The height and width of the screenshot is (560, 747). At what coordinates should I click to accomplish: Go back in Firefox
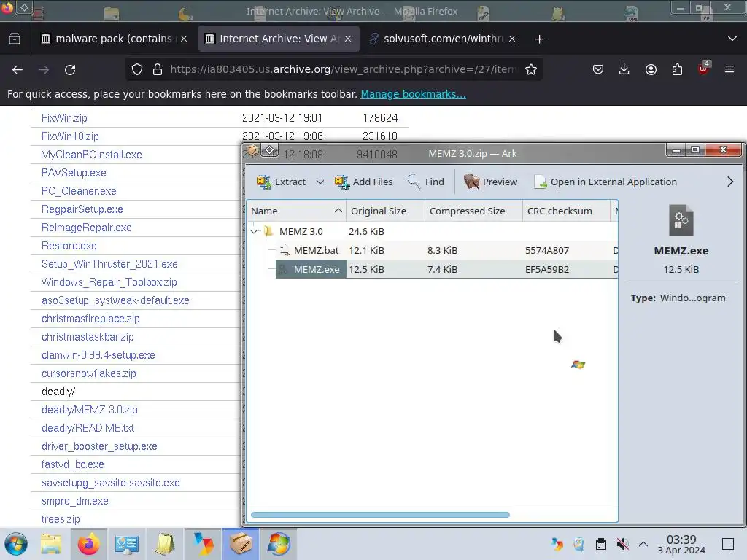18,70
